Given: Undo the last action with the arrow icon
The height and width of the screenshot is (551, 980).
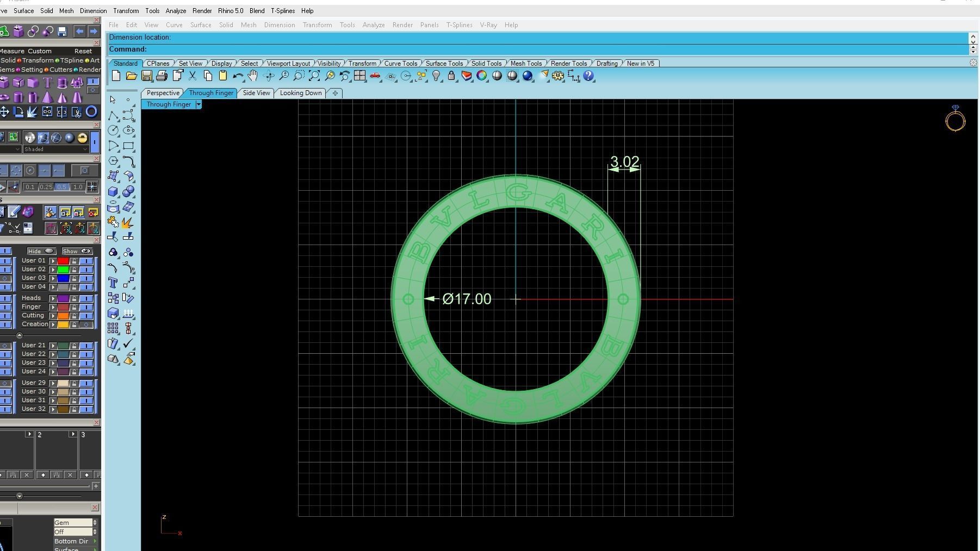Looking at the screenshot, I should point(238,76).
